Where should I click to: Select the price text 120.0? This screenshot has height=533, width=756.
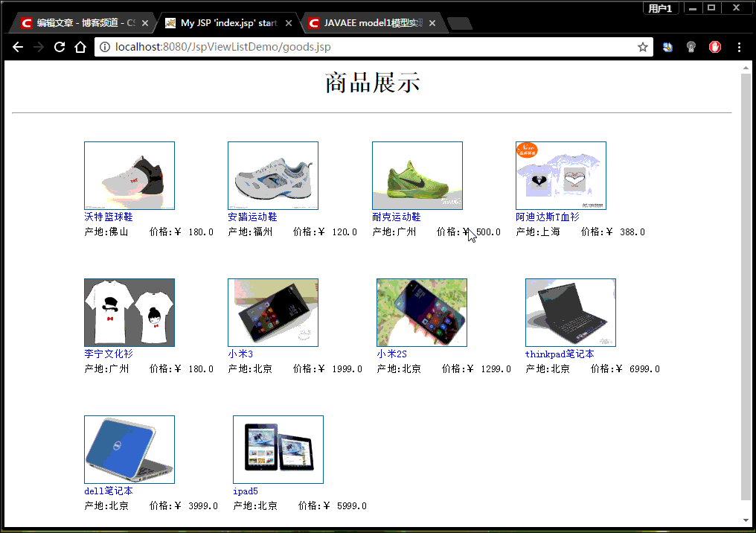coord(345,232)
